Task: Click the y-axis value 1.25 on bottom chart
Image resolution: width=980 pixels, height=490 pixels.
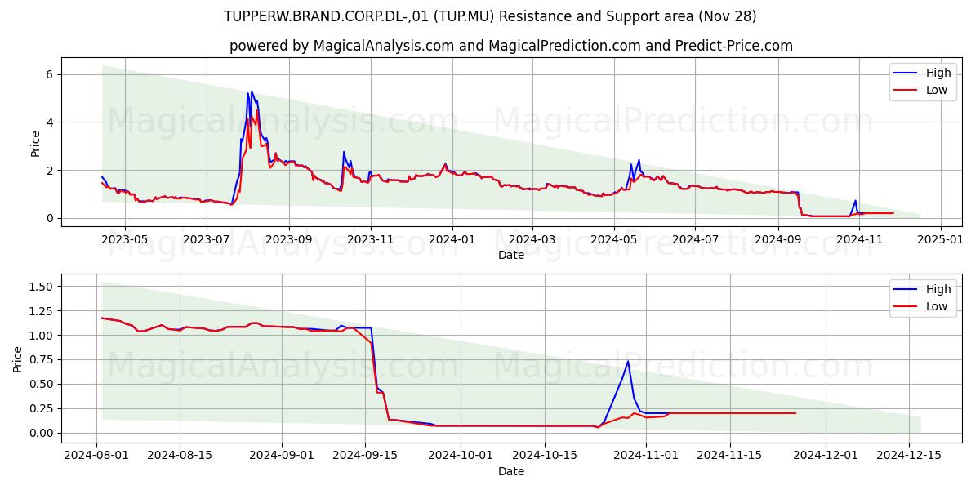Action: click(x=41, y=311)
